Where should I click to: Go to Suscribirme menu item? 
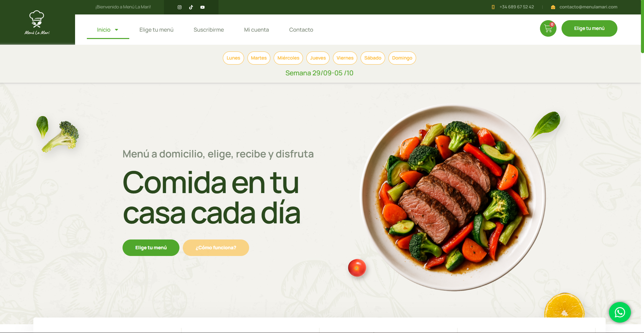[208, 30]
